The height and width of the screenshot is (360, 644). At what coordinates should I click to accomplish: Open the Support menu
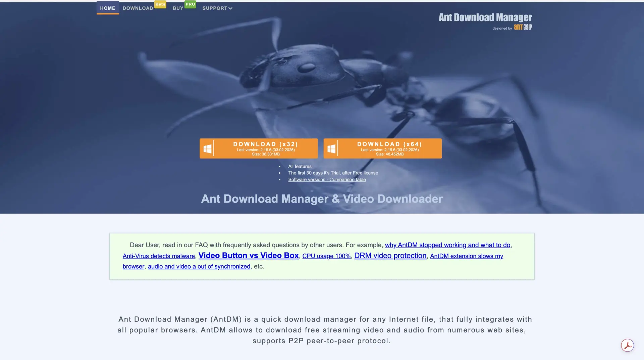click(217, 8)
